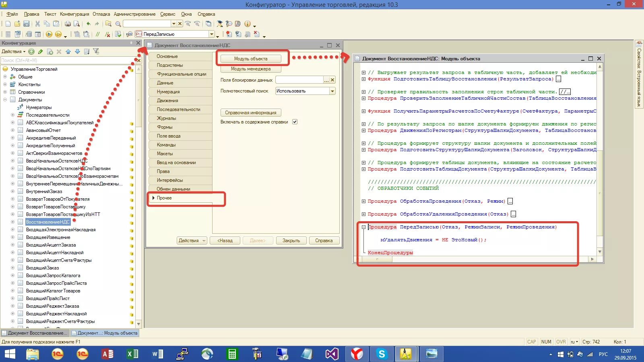Clear the toolbar search field with the X
644x362 pixels.
pyautogui.click(x=180, y=24)
